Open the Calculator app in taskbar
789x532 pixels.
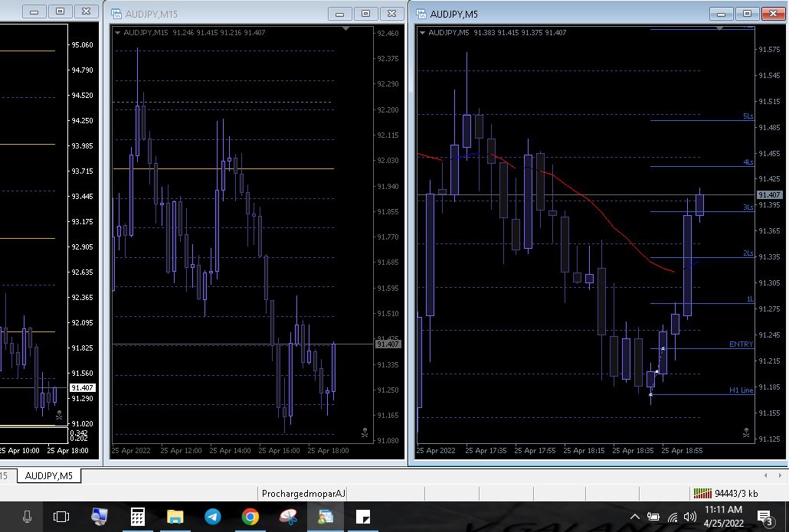point(137,517)
